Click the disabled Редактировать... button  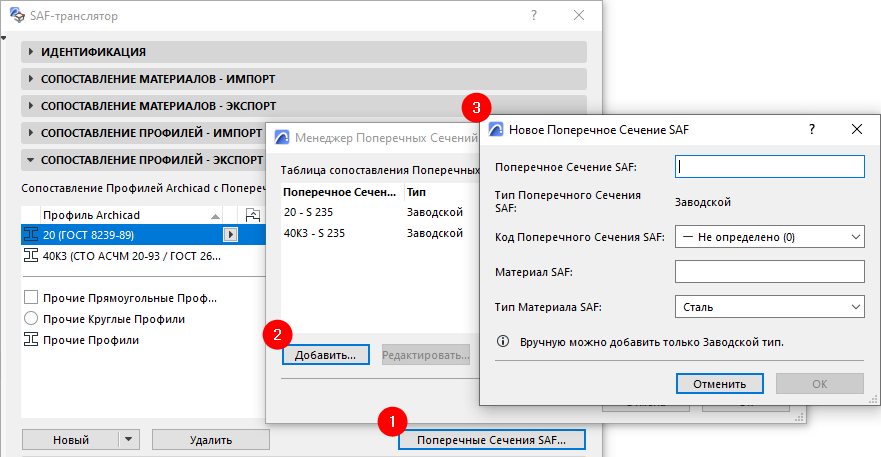[425, 355]
